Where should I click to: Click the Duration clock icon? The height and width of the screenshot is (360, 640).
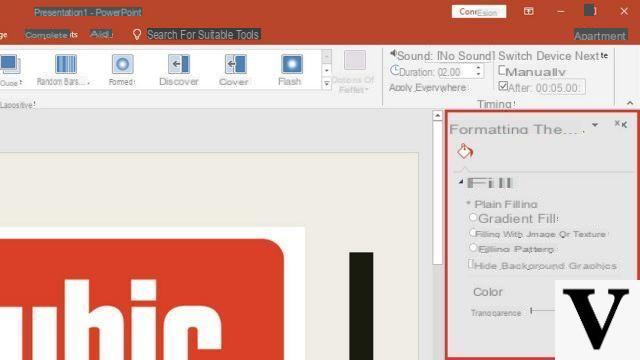point(394,70)
